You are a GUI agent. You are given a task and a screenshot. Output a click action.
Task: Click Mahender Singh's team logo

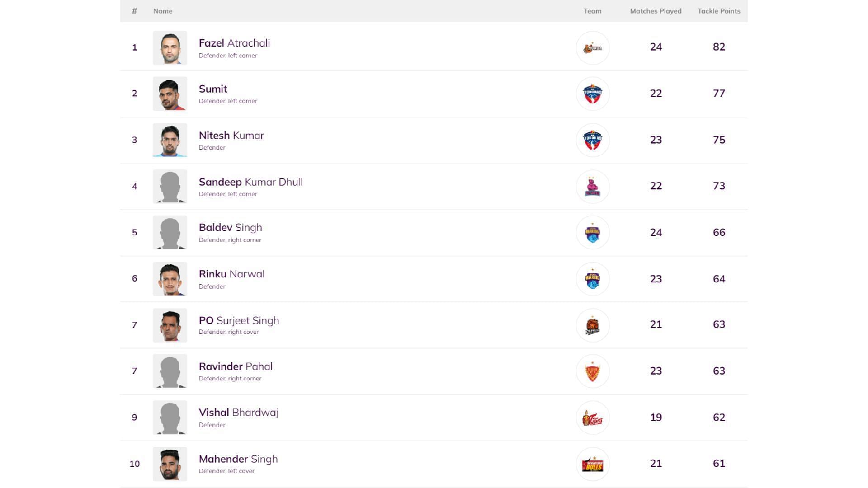pos(592,464)
